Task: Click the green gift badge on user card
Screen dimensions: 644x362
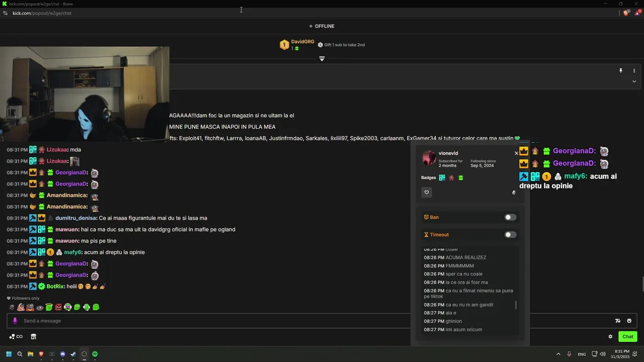Action: (x=461, y=177)
